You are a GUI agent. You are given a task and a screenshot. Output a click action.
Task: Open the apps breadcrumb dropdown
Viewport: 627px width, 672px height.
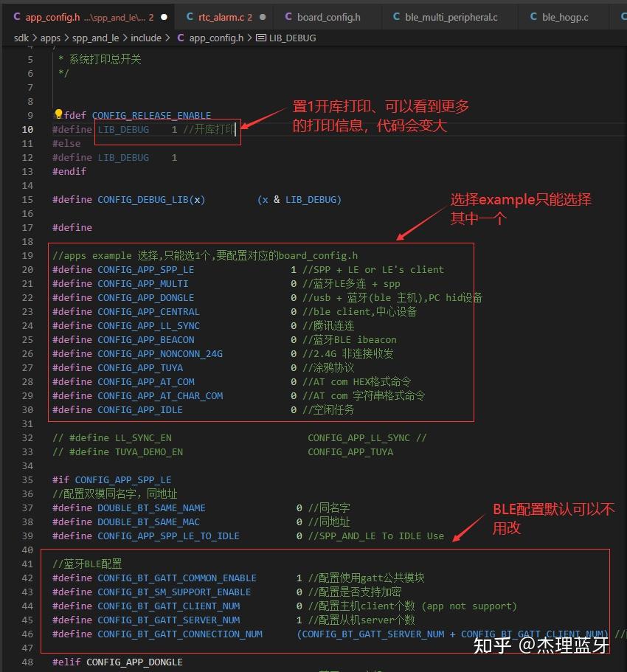(50, 38)
